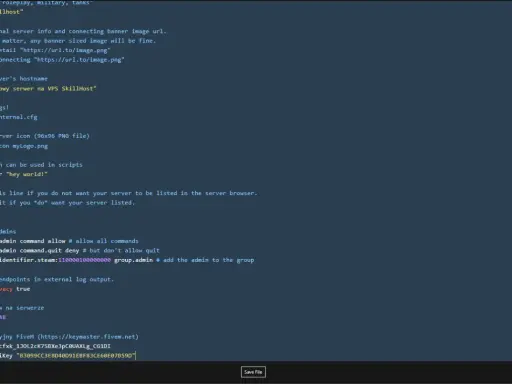The image size is (512, 384).
Task: Click the value 'true' on privacy line
Action: coord(23,289)
